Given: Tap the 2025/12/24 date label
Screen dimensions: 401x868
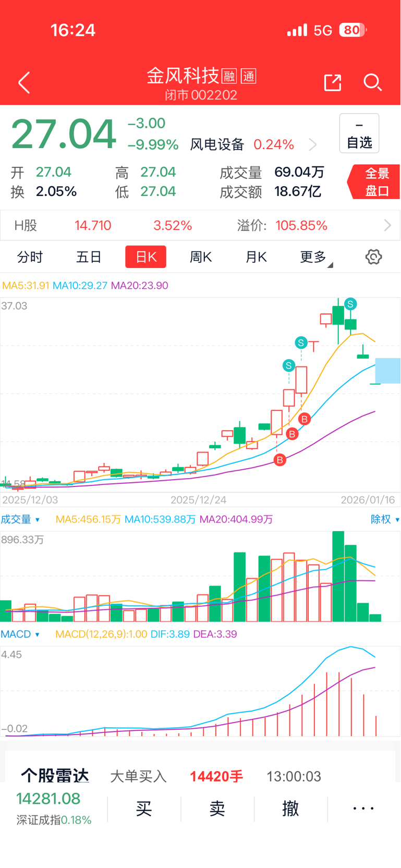Looking at the screenshot, I should (x=199, y=499).
